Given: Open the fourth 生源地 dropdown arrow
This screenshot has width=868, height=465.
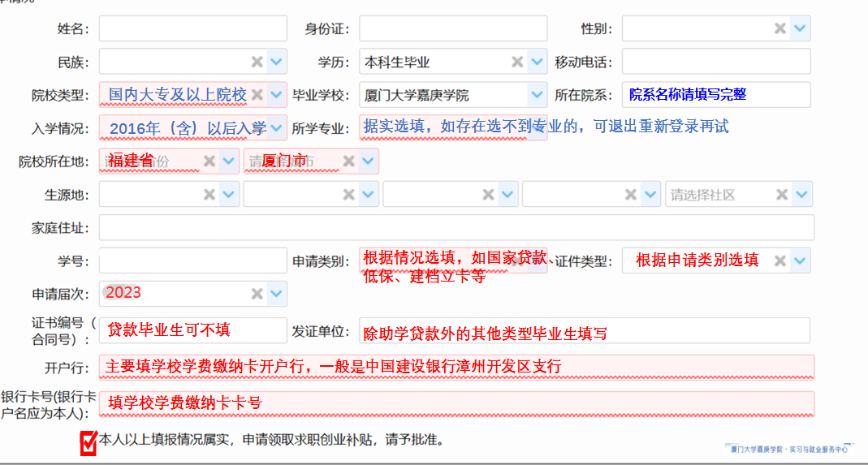Looking at the screenshot, I should click(650, 194).
